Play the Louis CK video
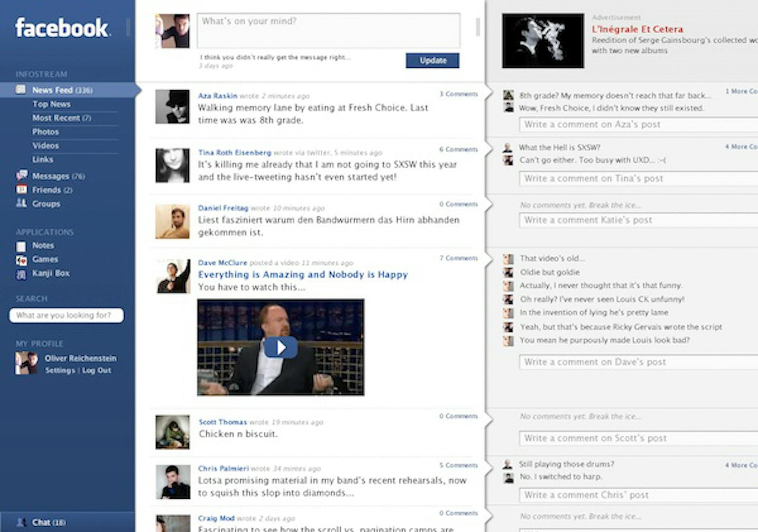 click(x=281, y=347)
